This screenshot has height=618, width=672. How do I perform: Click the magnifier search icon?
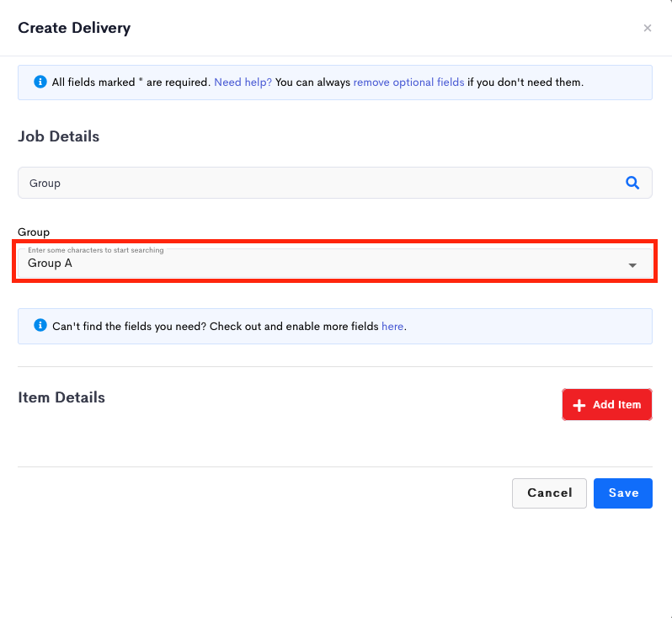(632, 183)
